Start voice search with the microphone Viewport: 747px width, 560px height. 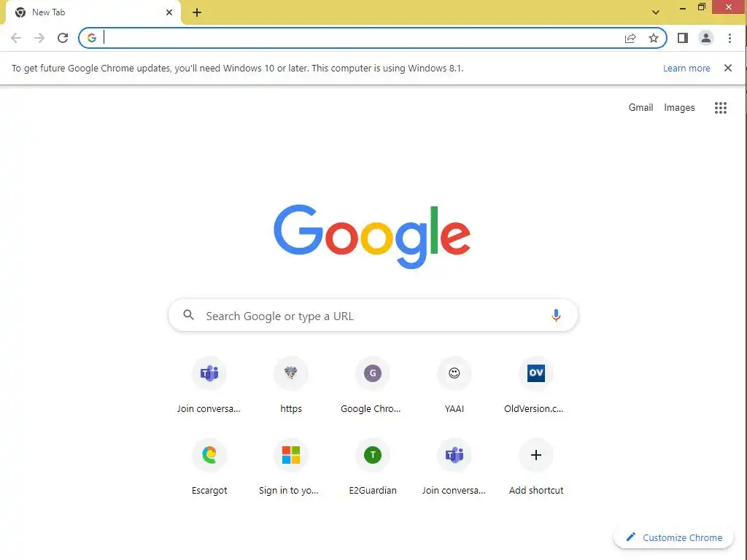click(x=555, y=315)
